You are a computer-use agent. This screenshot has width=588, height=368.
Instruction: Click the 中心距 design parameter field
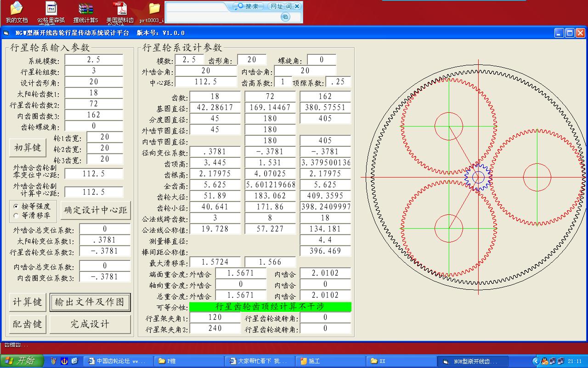(206, 82)
